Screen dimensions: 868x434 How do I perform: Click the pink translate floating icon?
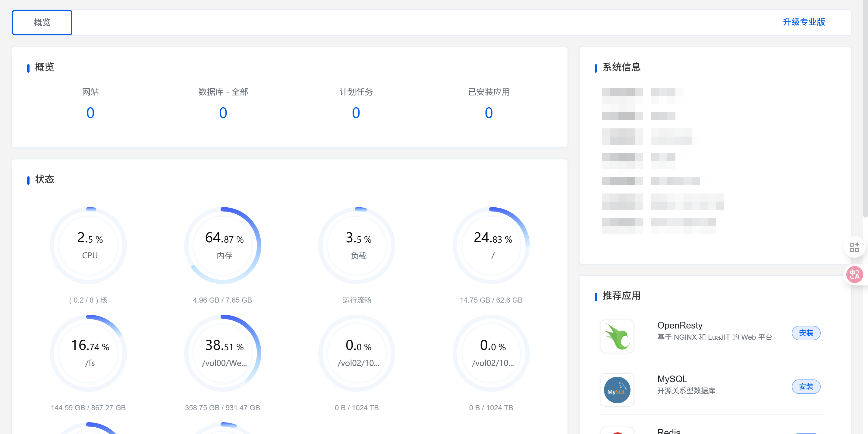click(x=854, y=275)
